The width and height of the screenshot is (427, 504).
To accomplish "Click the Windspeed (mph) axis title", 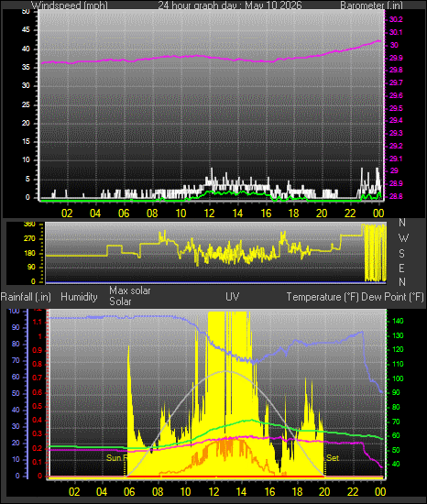I will tap(70, 5).
